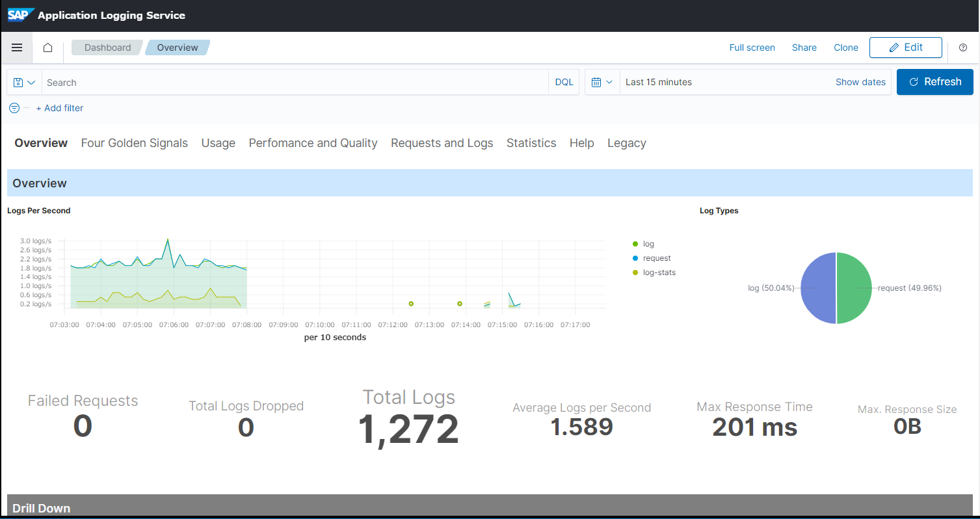
Task: Open the Help tab
Action: (581, 143)
